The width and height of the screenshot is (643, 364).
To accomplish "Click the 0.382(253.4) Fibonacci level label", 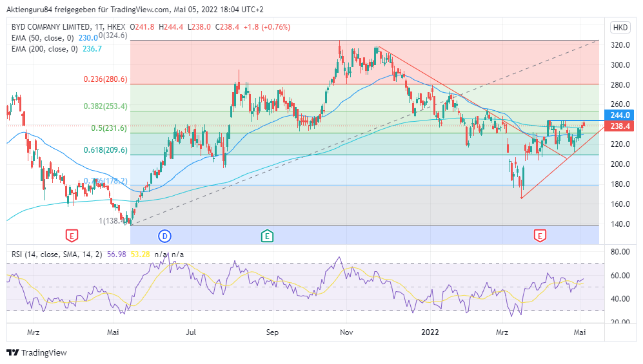I will pyautogui.click(x=105, y=106).
